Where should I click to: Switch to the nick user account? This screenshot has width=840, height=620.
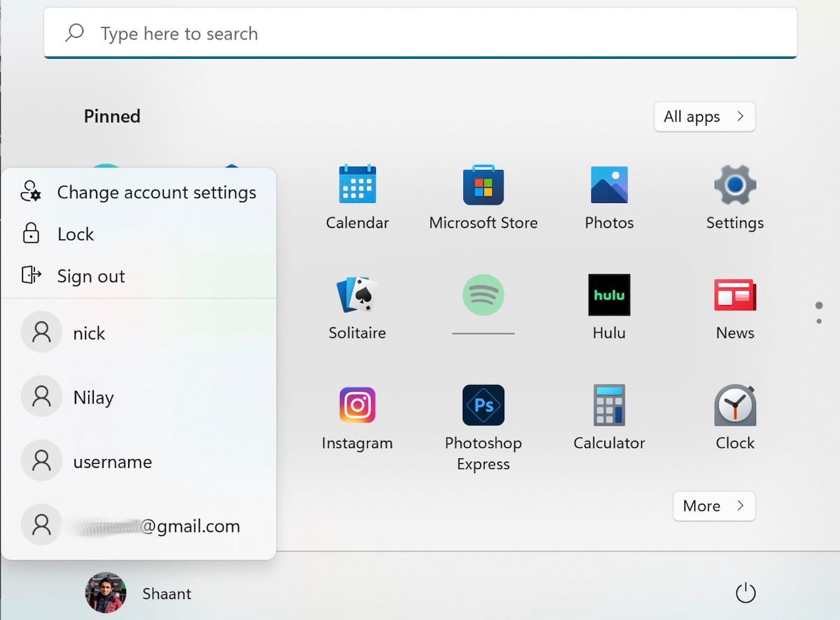[x=139, y=332]
